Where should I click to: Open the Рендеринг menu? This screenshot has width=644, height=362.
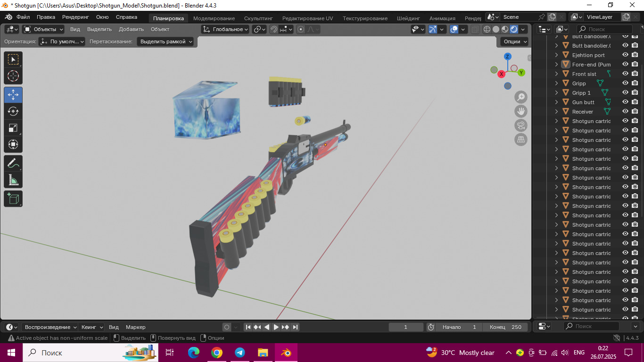pos(75,17)
